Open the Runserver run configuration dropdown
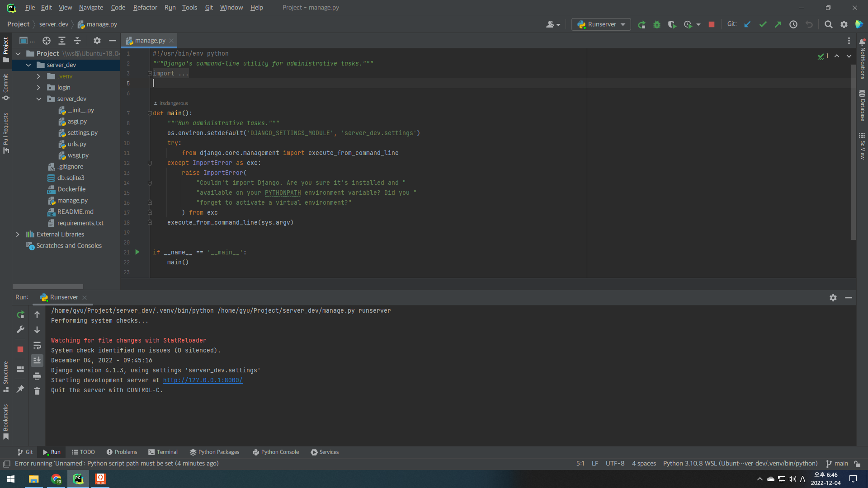868x488 pixels. point(601,24)
